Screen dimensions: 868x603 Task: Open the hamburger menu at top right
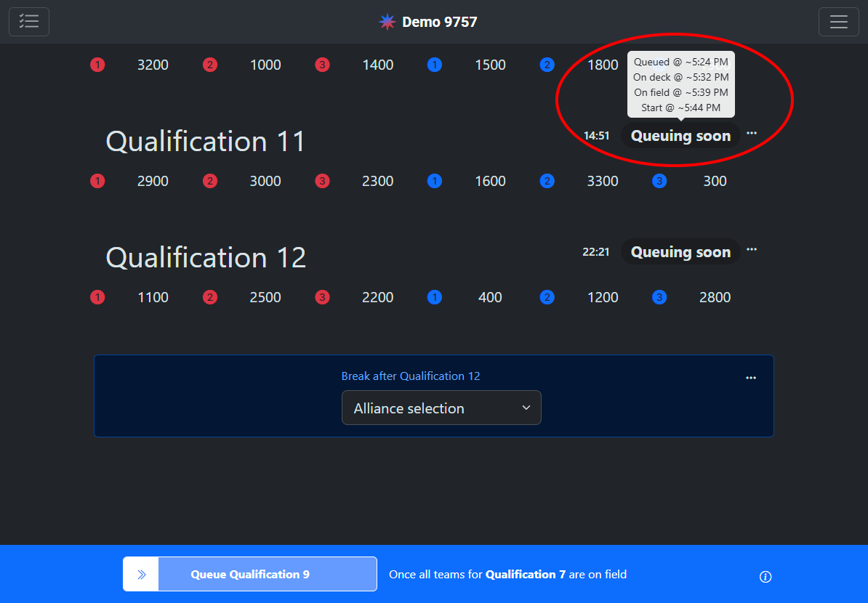tap(838, 22)
